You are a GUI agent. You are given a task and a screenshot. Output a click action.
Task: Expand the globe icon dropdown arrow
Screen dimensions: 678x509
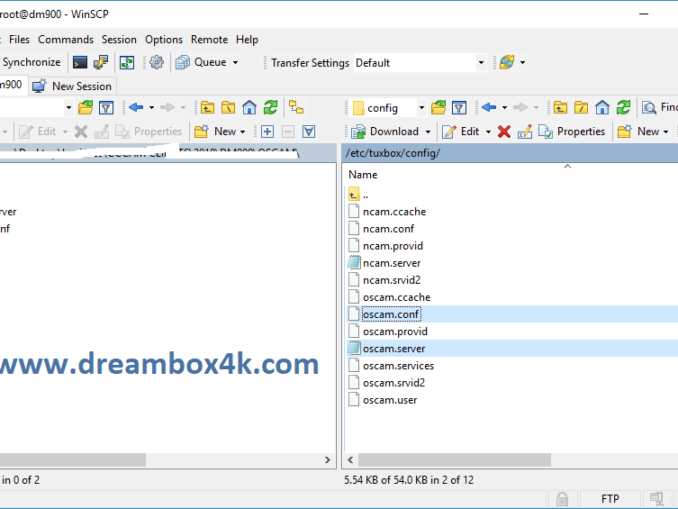coord(522,63)
